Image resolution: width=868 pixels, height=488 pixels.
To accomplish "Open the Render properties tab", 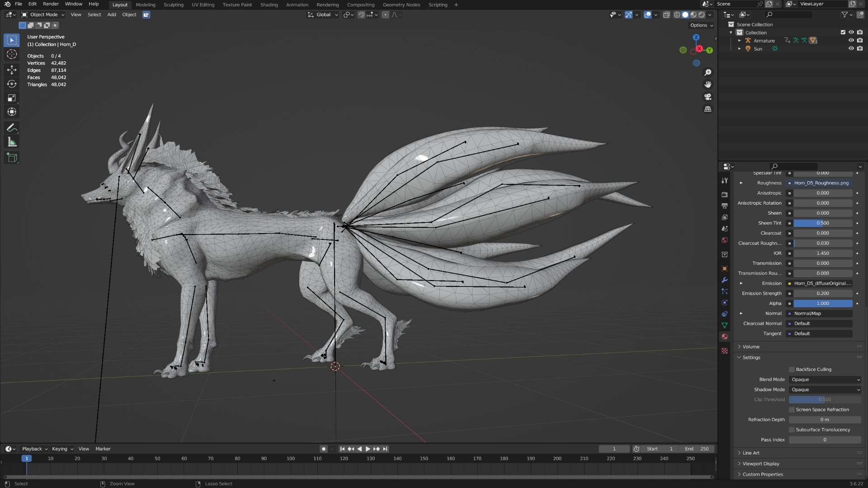I will (x=725, y=194).
